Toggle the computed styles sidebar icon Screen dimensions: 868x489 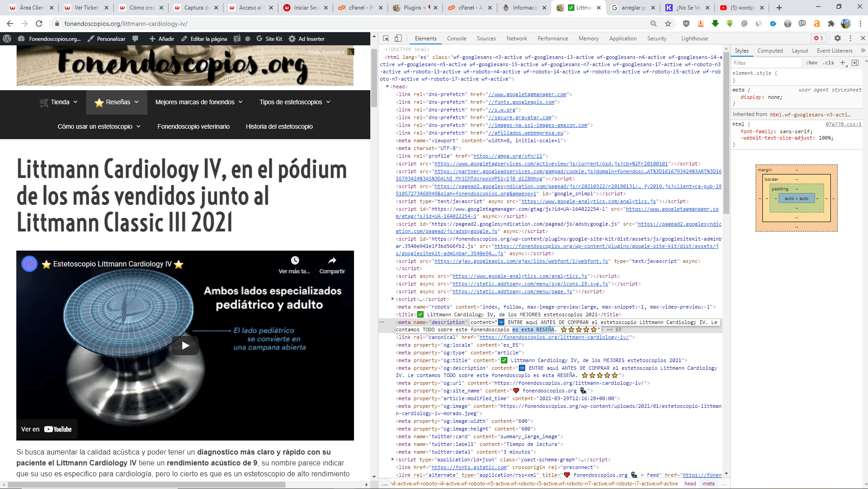click(855, 63)
